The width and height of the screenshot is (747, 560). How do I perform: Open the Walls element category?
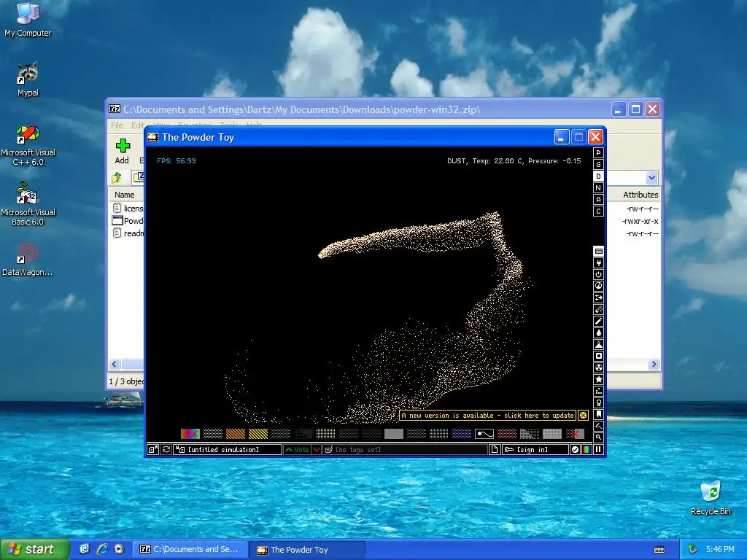coord(598,251)
